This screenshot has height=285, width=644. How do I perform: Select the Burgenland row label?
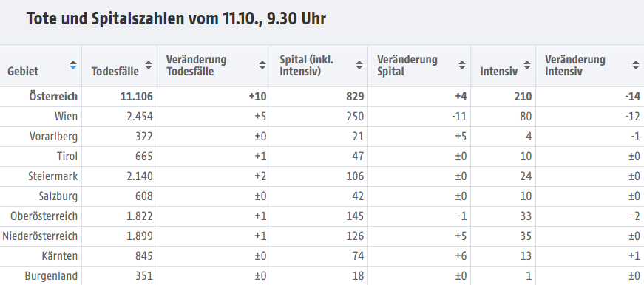[51, 276]
